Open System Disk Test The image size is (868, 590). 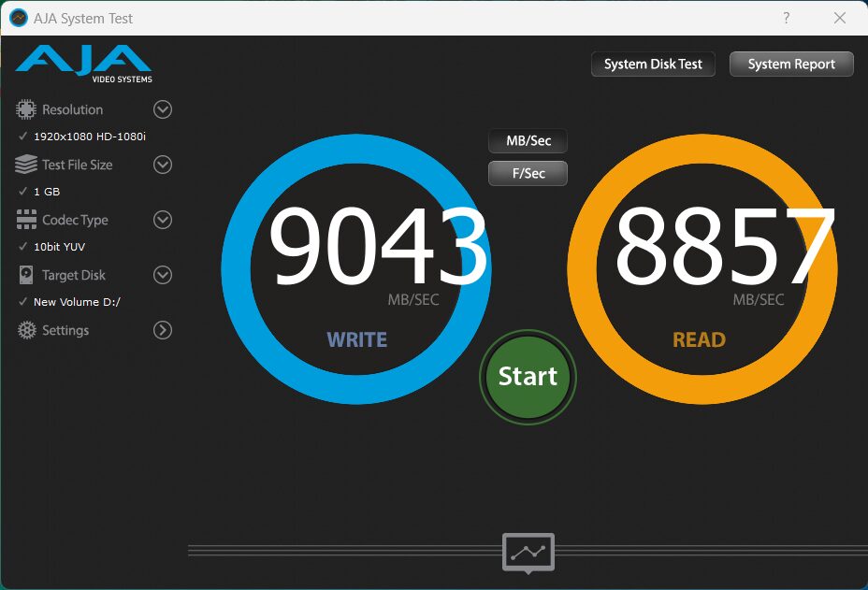point(653,65)
